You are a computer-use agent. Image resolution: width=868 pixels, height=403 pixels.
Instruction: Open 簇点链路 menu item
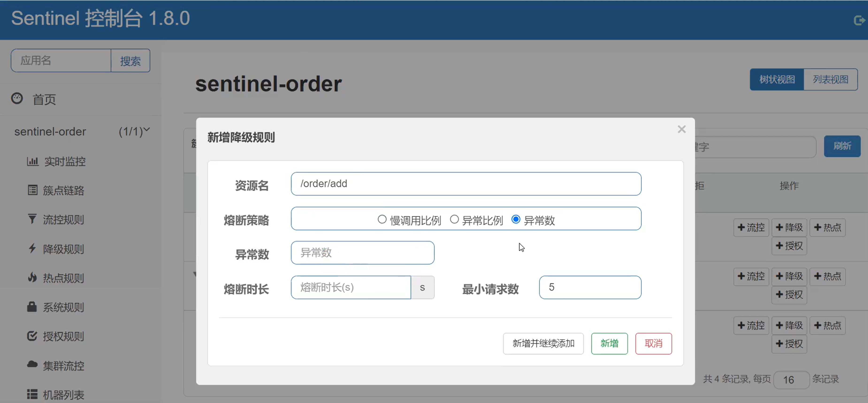tap(63, 191)
